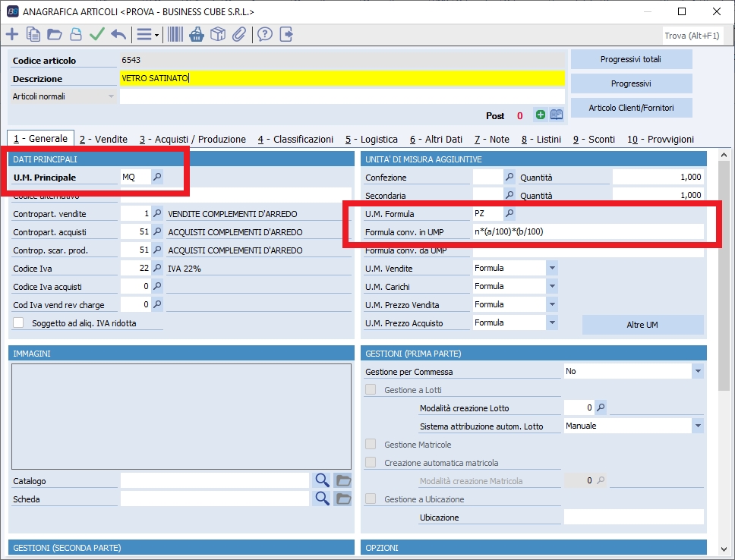Image resolution: width=735 pixels, height=560 pixels.
Task: Click the Altre UM button
Action: (x=642, y=325)
